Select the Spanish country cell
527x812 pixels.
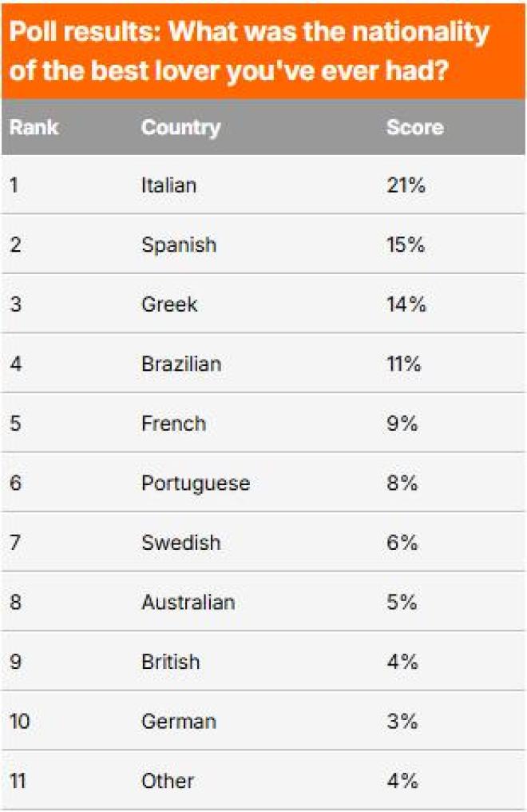tap(179, 245)
